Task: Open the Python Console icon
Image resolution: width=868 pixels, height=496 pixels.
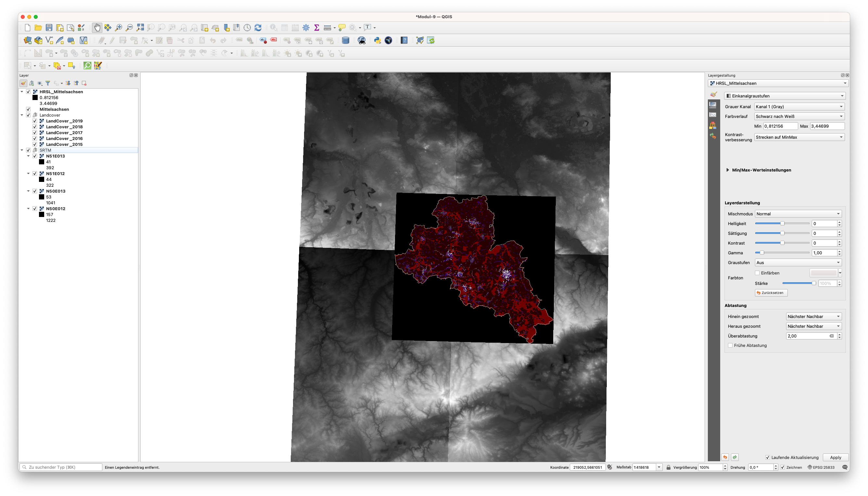Action: 377,41
